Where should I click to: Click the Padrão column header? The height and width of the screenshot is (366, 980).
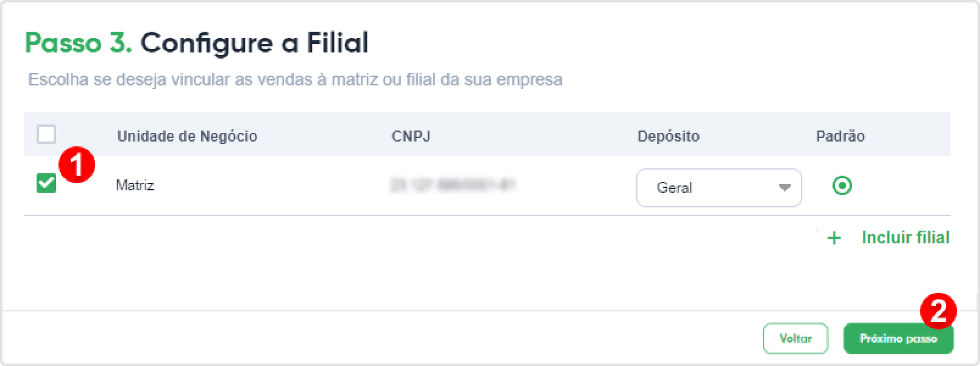click(840, 136)
